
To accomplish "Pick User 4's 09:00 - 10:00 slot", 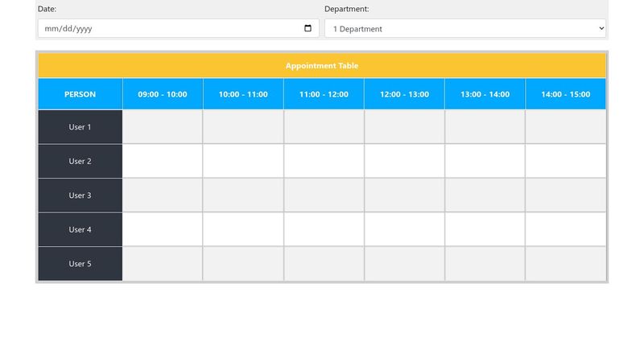I will pos(163,229).
